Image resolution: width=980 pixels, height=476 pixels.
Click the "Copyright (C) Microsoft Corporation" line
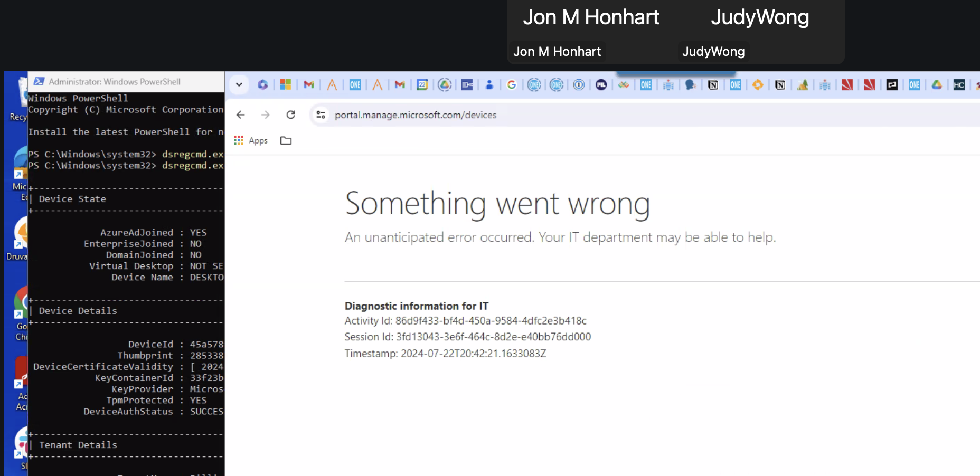pyautogui.click(x=126, y=109)
